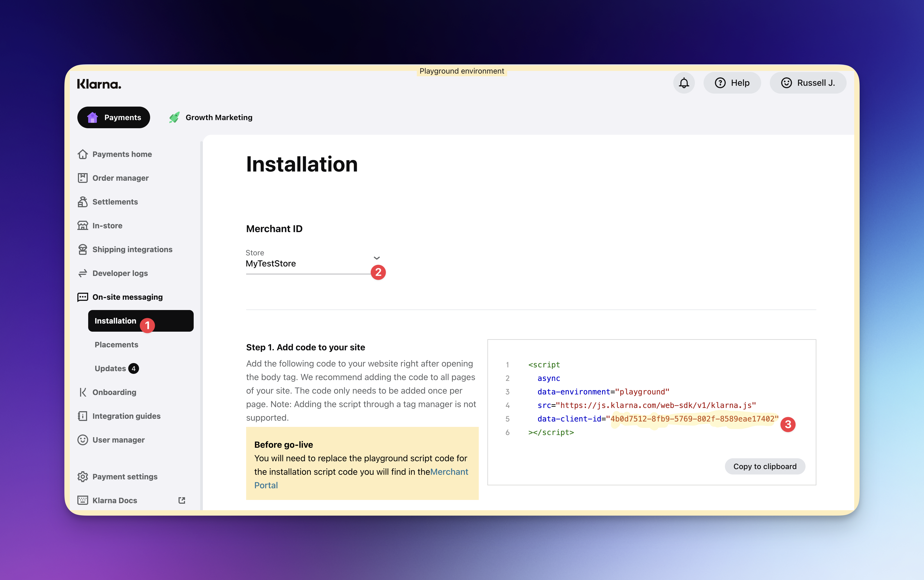
Task: Click the Developer logs arrows icon
Action: pyautogui.click(x=82, y=273)
